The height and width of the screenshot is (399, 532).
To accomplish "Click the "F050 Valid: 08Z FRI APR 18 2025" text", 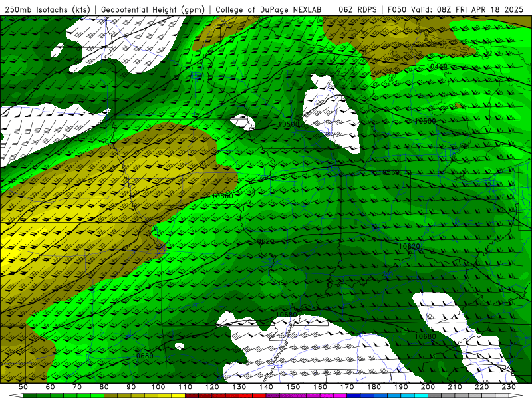I will (x=456, y=10).
